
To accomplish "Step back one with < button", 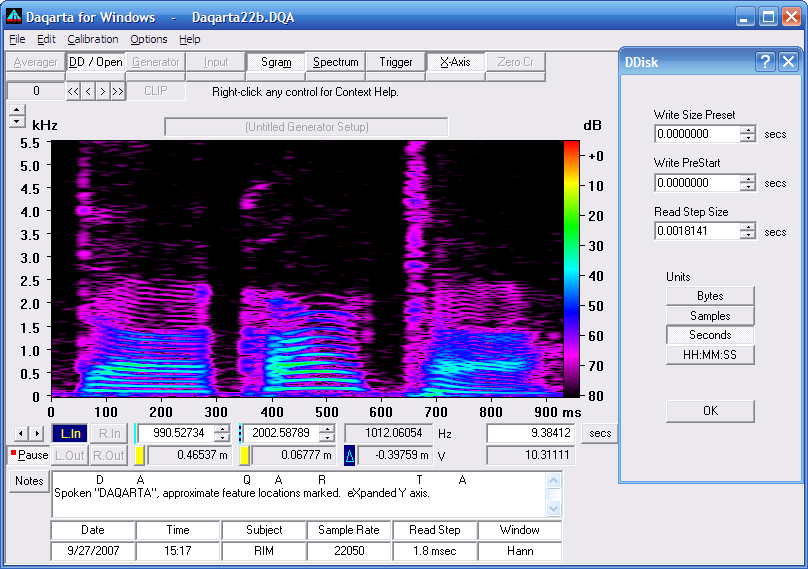I will [88, 92].
